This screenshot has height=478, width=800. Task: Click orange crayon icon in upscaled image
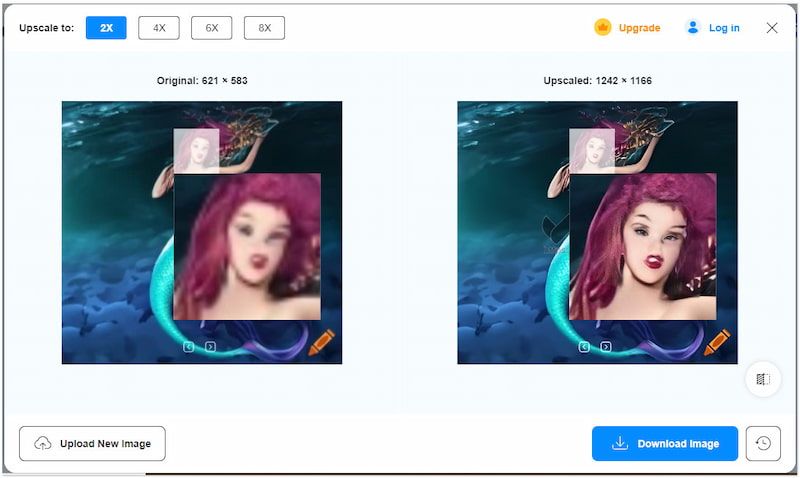click(717, 342)
